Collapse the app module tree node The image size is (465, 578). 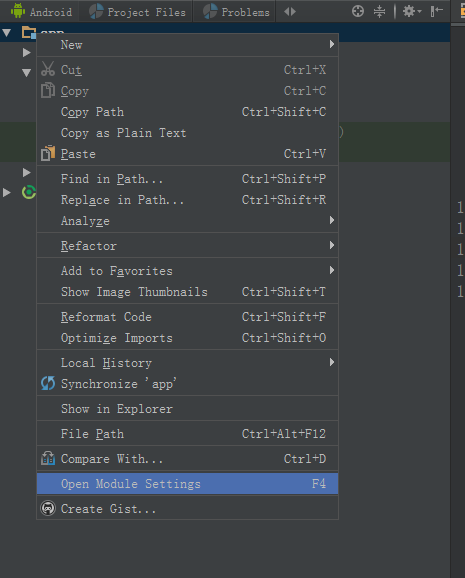[x=7, y=33]
